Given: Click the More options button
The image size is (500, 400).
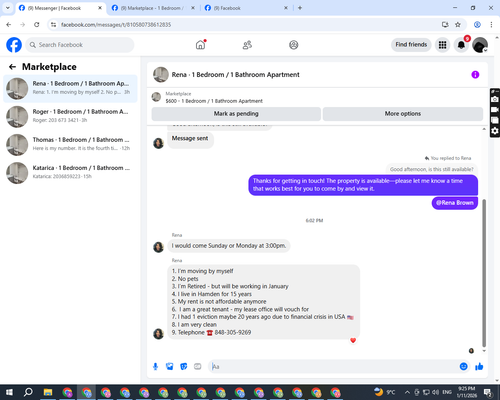Looking at the screenshot, I should tap(403, 114).
